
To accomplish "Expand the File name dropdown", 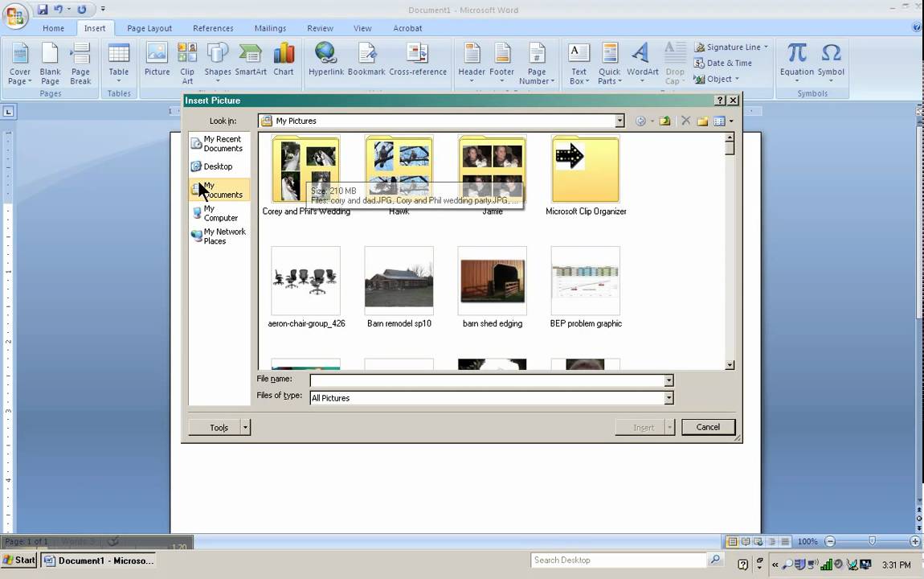I will pyautogui.click(x=668, y=381).
